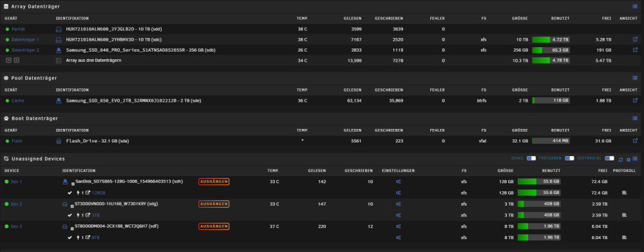Open settings gears in the Dev 1 SanDisk row
This screenshot has height=252, width=644.
[398, 182]
